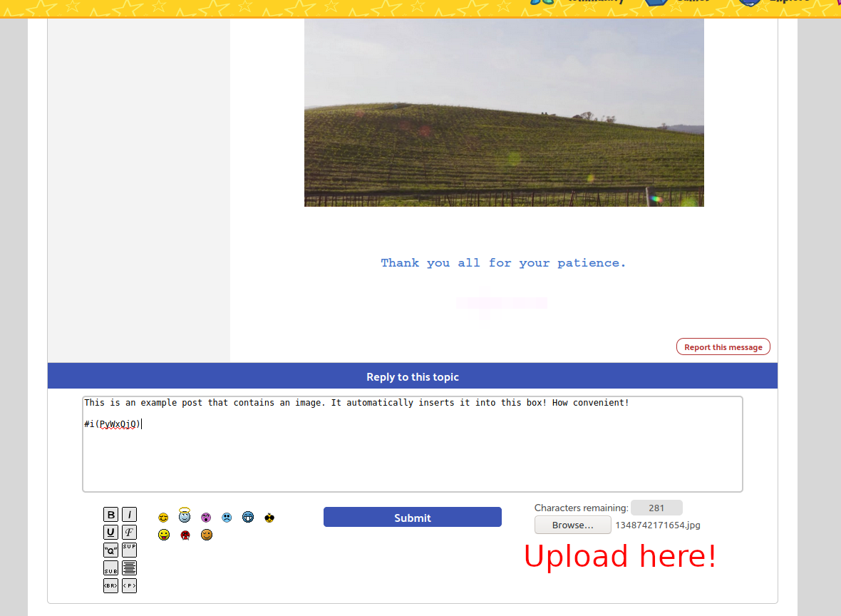Click the Characters remaining counter field

656,508
